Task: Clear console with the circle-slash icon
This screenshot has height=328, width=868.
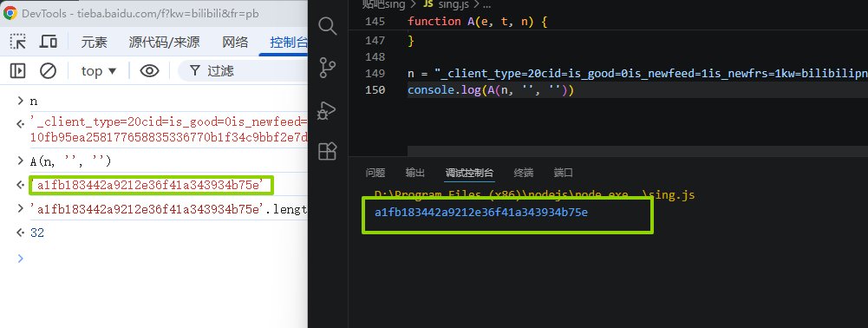Action: coord(49,71)
